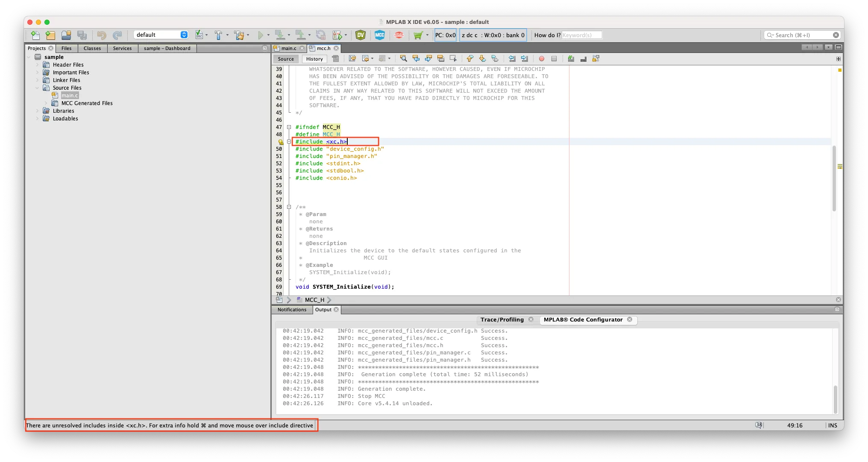868x462 pixels.
Task: Switch to the Files tab
Action: (x=66, y=48)
